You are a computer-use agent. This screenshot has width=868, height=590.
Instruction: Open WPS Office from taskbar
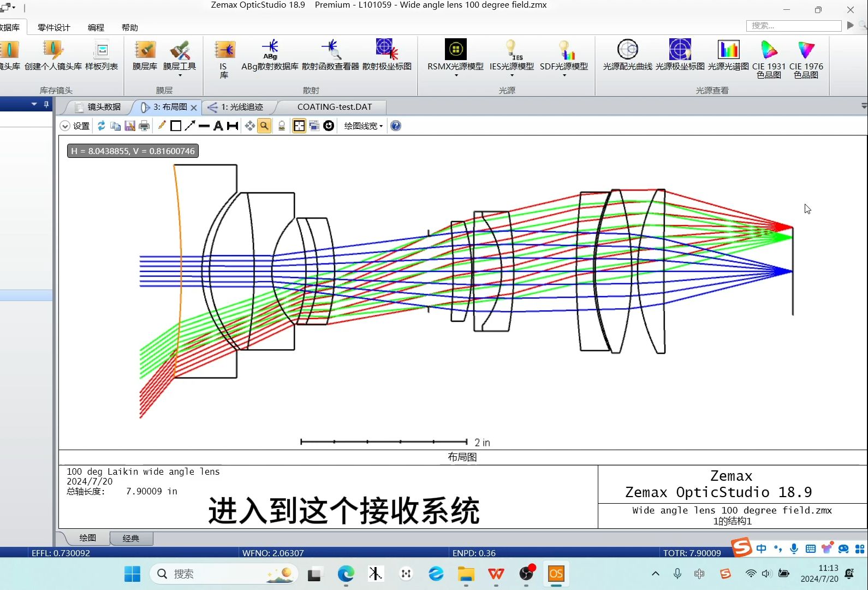coord(496,574)
